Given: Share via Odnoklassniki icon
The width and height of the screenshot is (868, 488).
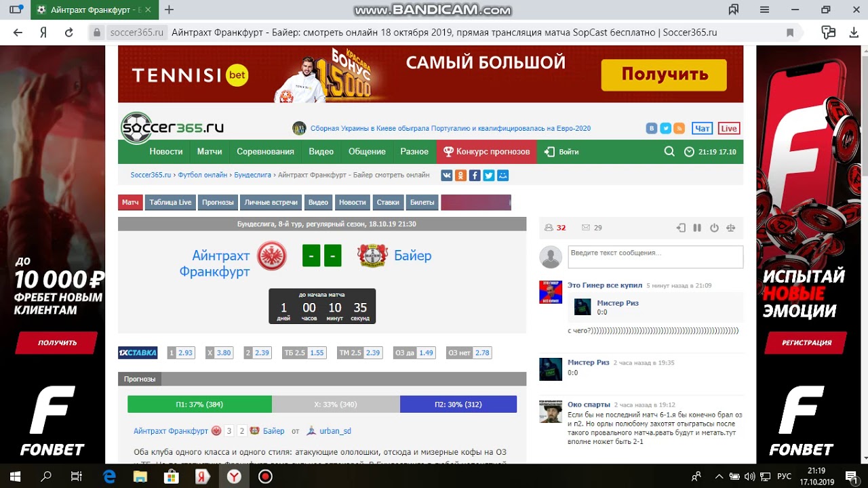Looking at the screenshot, I should tap(461, 176).
